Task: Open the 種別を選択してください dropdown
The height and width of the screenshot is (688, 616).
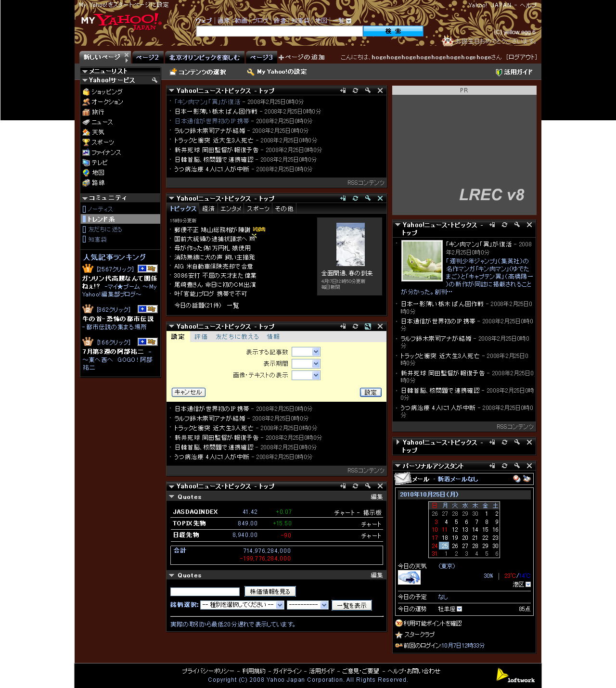Action: tap(242, 605)
